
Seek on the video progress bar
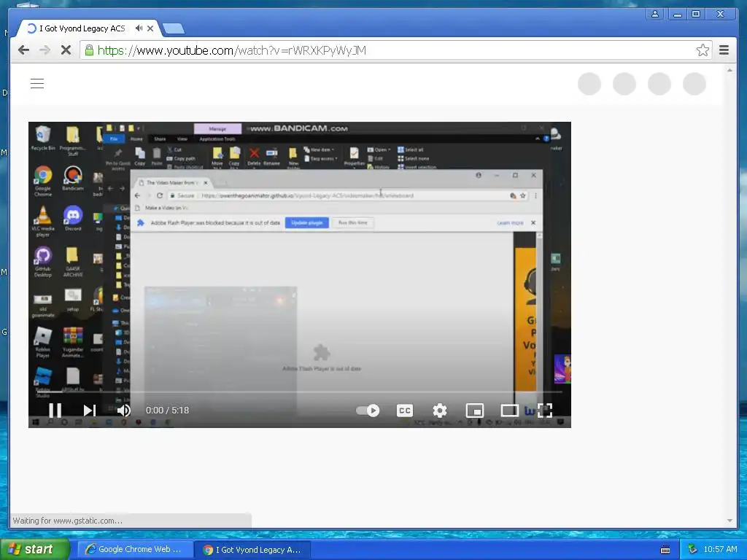click(x=300, y=392)
